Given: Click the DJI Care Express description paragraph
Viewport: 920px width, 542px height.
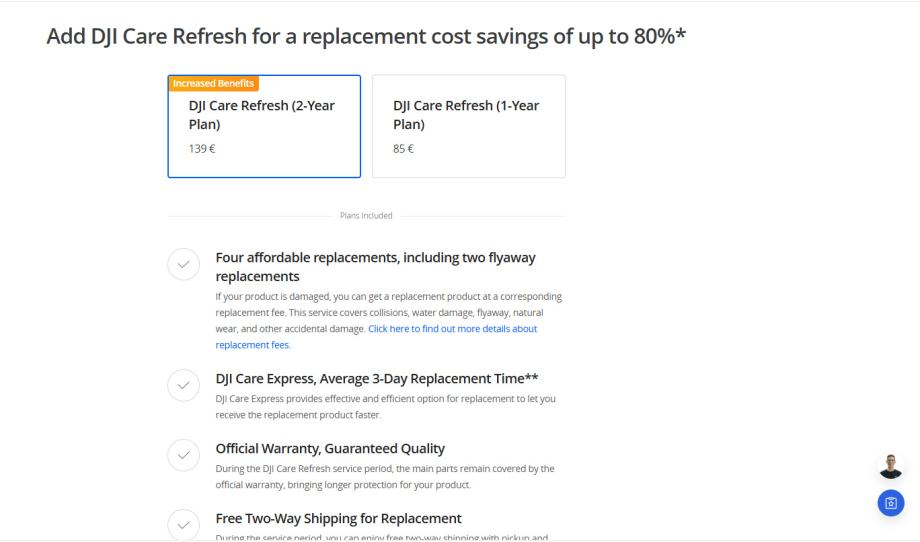Looking at the screenshot, I should 385,406.
